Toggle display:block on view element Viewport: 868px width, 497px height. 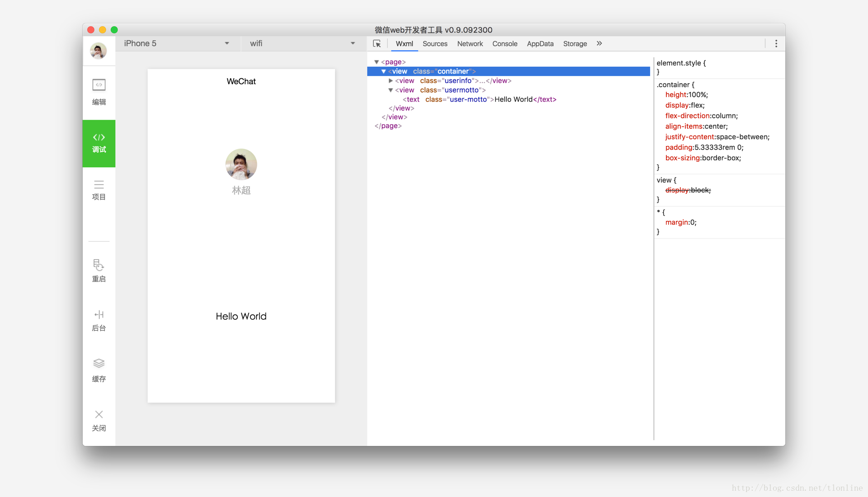tap(660, 189)
